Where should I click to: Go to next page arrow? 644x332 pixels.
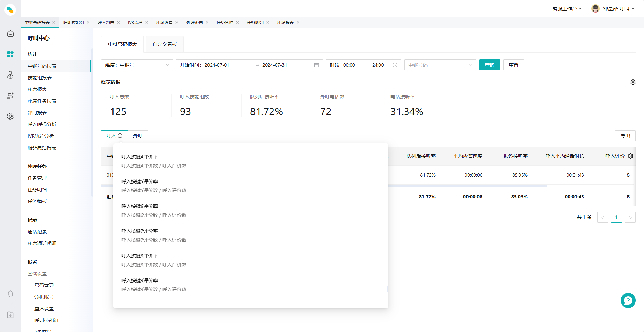click(630, 217)
